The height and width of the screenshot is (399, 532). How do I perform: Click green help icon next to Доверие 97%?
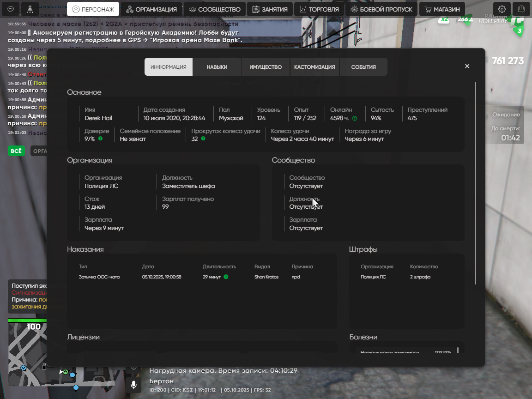click(100, 139)
